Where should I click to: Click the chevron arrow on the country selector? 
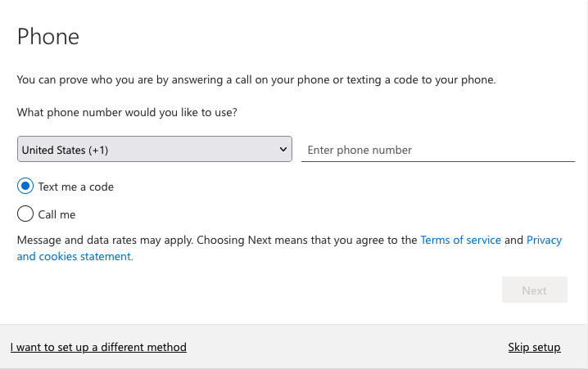pos(283,150)
